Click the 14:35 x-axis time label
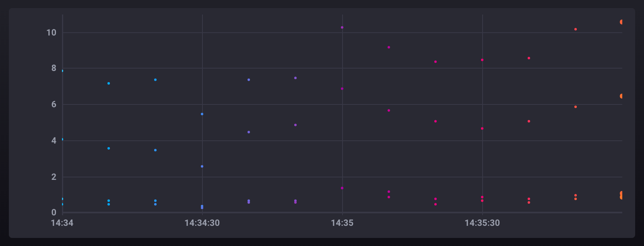Image resolution: width=644 pixels, height=246 pixels. click(x=342, y=223)
